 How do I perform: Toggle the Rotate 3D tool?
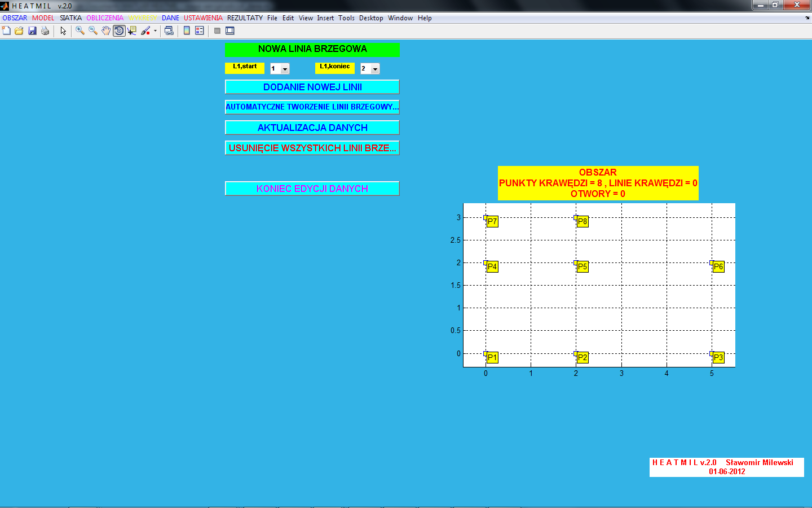coord(119,31)
